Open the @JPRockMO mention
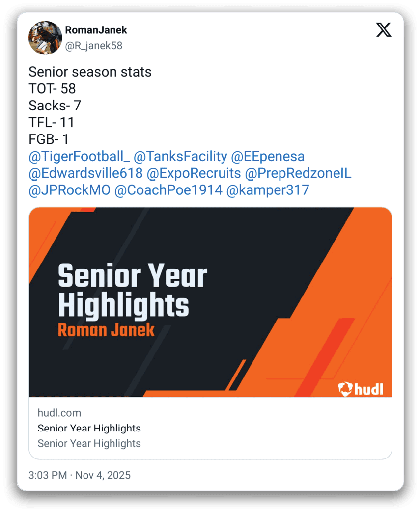The width and height of the screenshot is (420, 512). click(x=69, y=190)
